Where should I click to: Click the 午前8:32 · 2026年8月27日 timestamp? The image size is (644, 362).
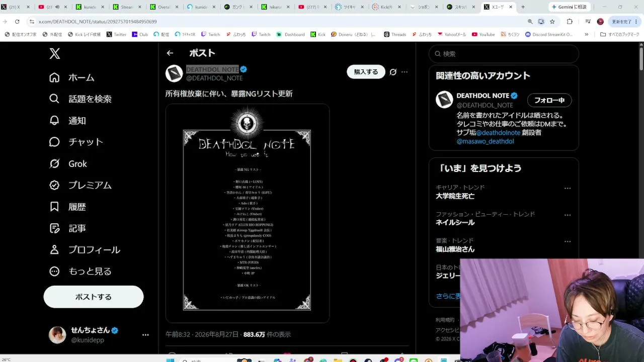pyautogui.click(x=203, y=334)
